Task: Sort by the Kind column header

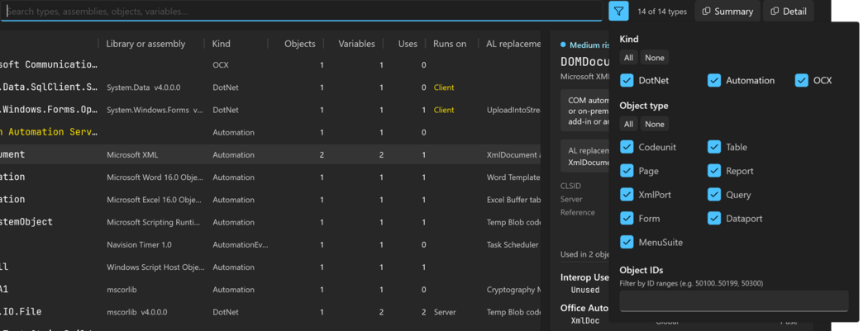Action: (x=222, y=44)
